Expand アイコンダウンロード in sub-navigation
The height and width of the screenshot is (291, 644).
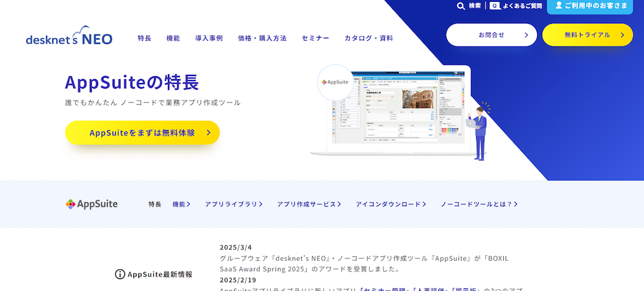tap(391, 204)
